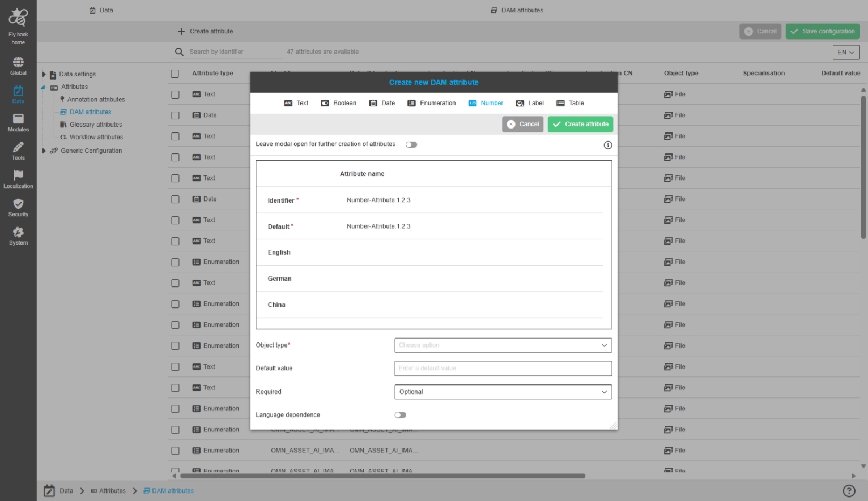
Task: Open Modules from the left sidebar
Action: click(18, 122)
